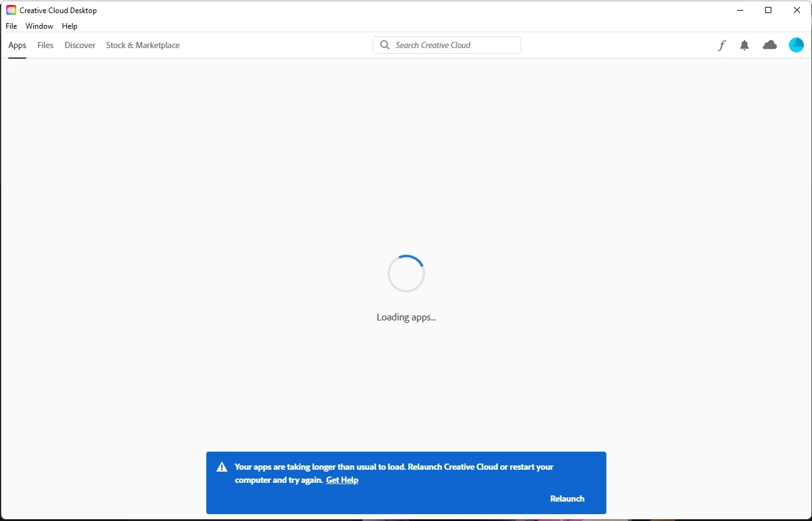Screen dimensions: 812x521
Task: Open the notifications bell
Action: pyautogui.click(x=744, y=45)
